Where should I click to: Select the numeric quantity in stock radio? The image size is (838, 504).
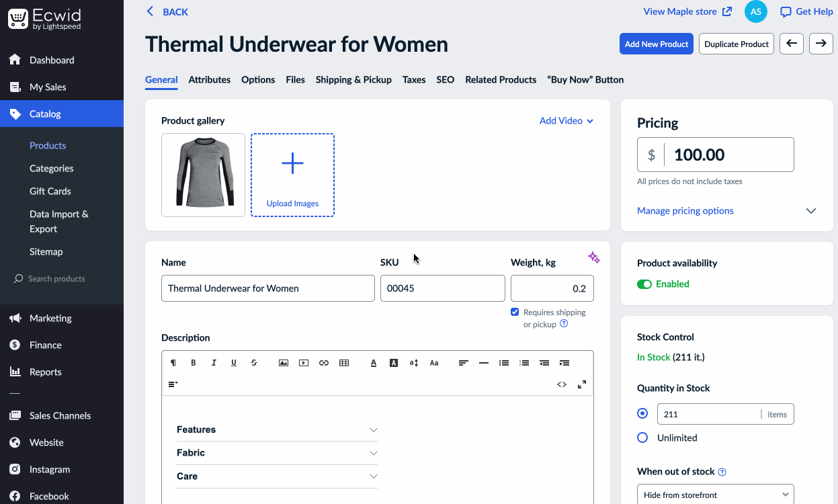[642, 414]
